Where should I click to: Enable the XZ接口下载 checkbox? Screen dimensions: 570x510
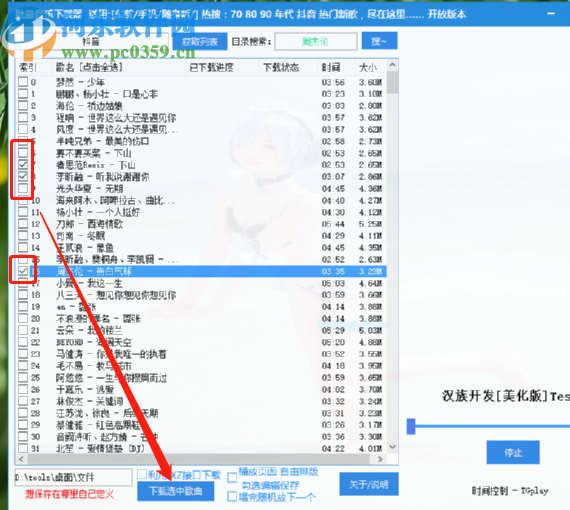tap(142, 474)
